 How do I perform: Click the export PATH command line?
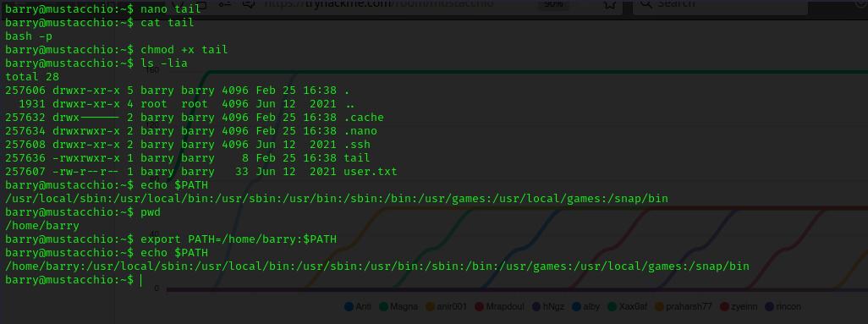[x=239, y=239]
